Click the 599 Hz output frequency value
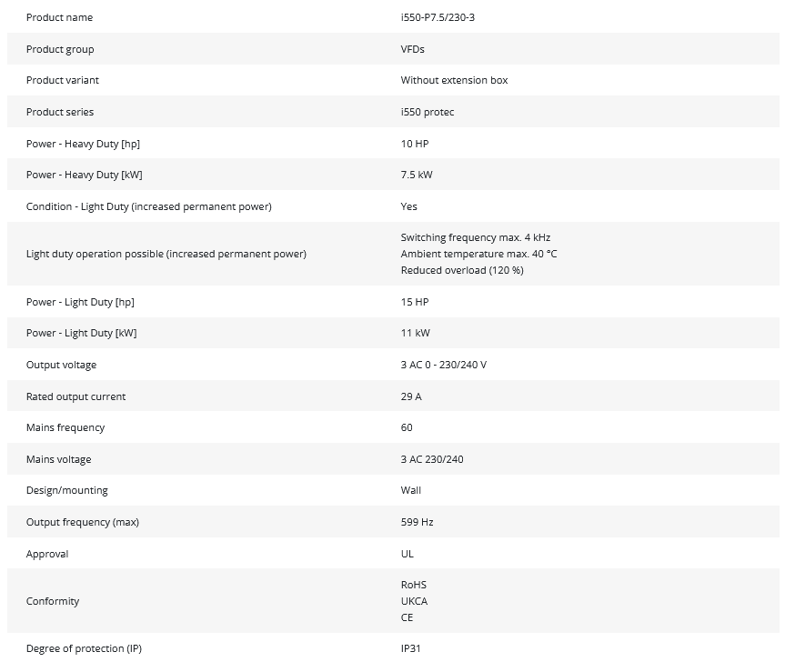Screen dimensions: 785x672 pyautogui.click(x=417, y=522)
